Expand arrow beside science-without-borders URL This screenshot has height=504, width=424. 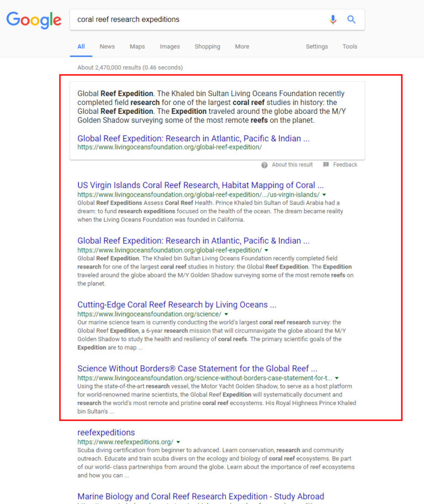pos(337,379)
